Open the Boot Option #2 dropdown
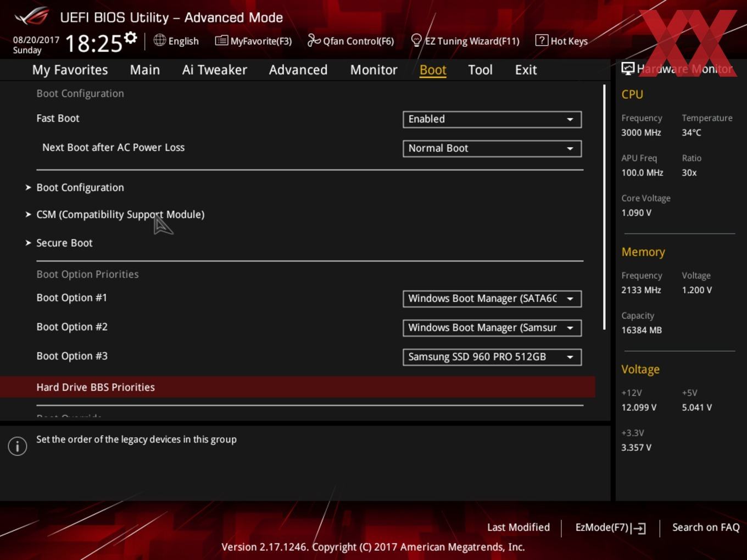 coord(492,328)
